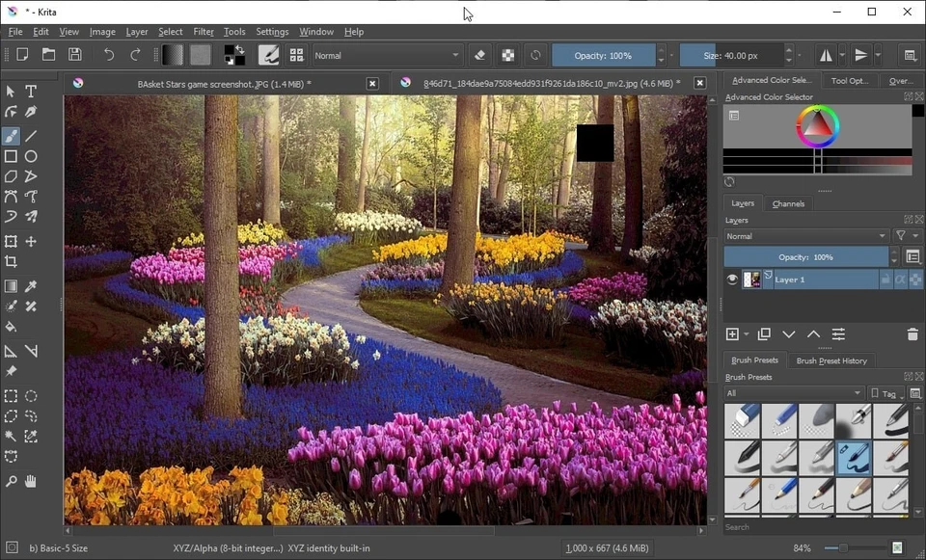This screenshot has height=560, width=926.
Task: Switch to the Channels tab
Action: coord(788,203)
